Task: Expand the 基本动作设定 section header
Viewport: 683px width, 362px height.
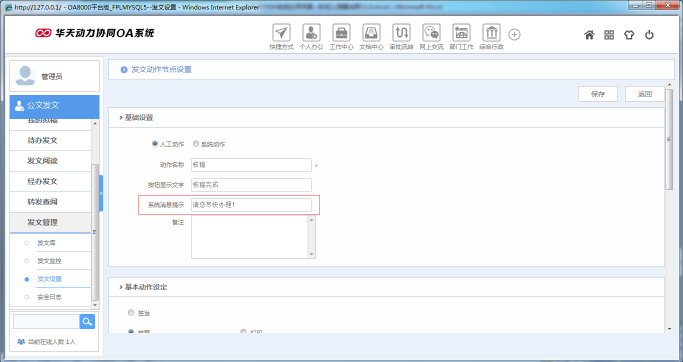Action: point(143,287)
